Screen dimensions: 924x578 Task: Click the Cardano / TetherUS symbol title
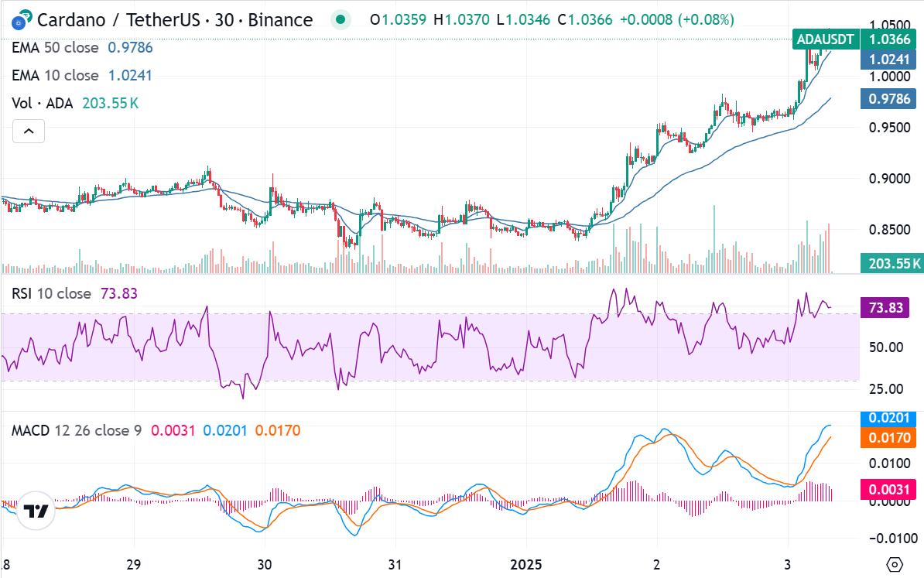118,20
